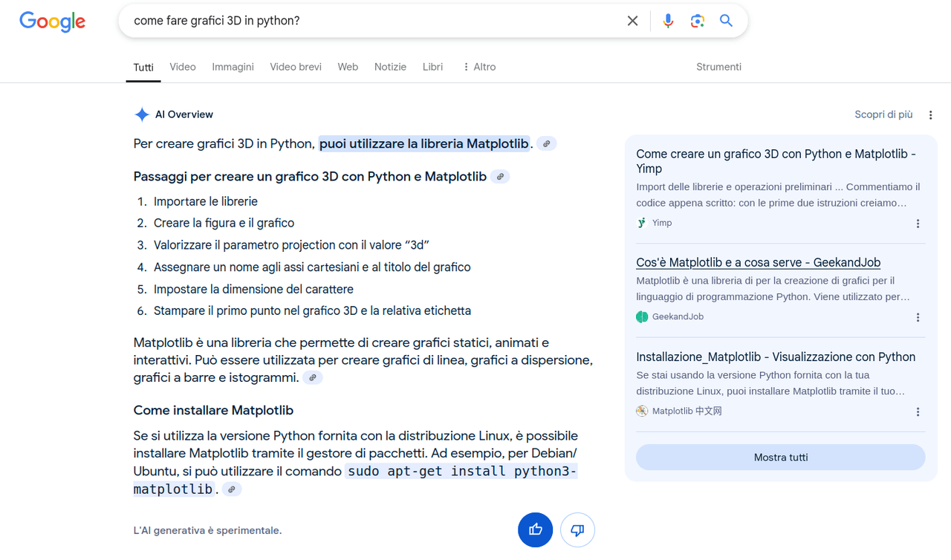Click the Matplotlib 中文网 favicon

tap(642, 411)
